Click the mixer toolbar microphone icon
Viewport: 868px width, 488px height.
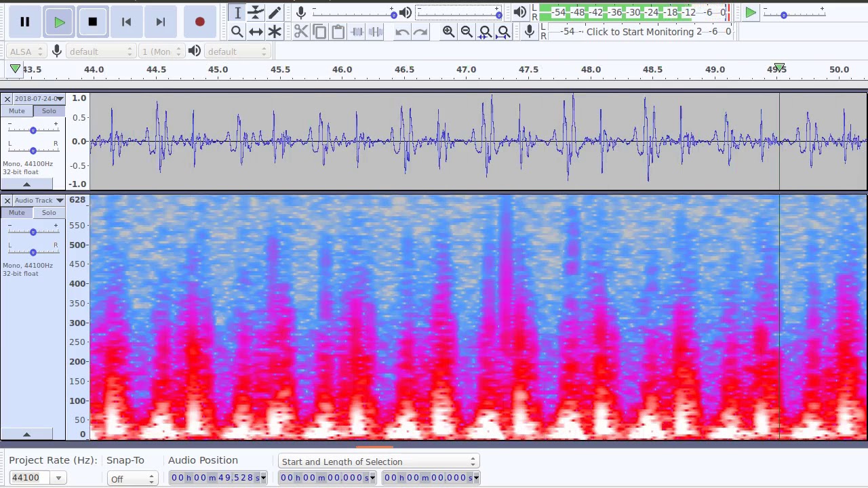click(x=301, y=12)
